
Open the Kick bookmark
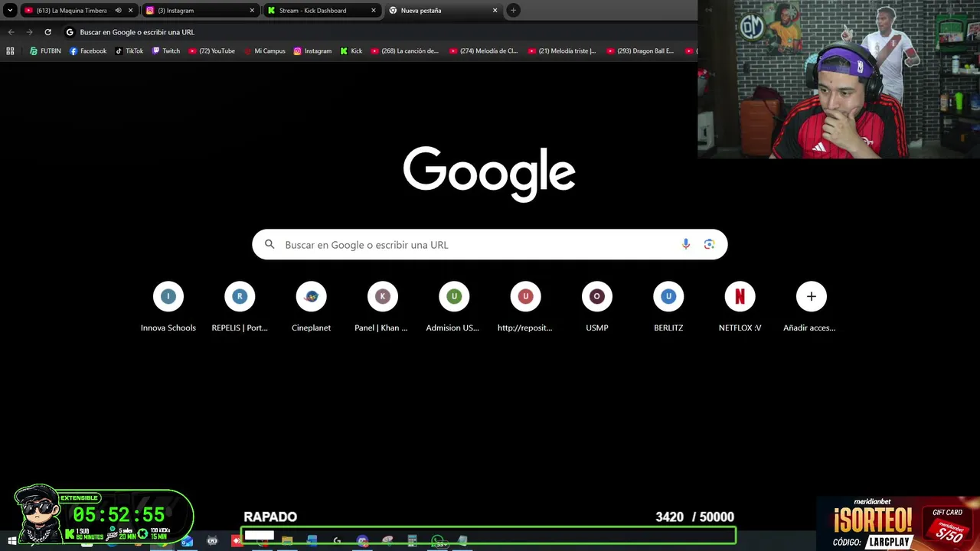pyautogui.click(x=351, y=51)
